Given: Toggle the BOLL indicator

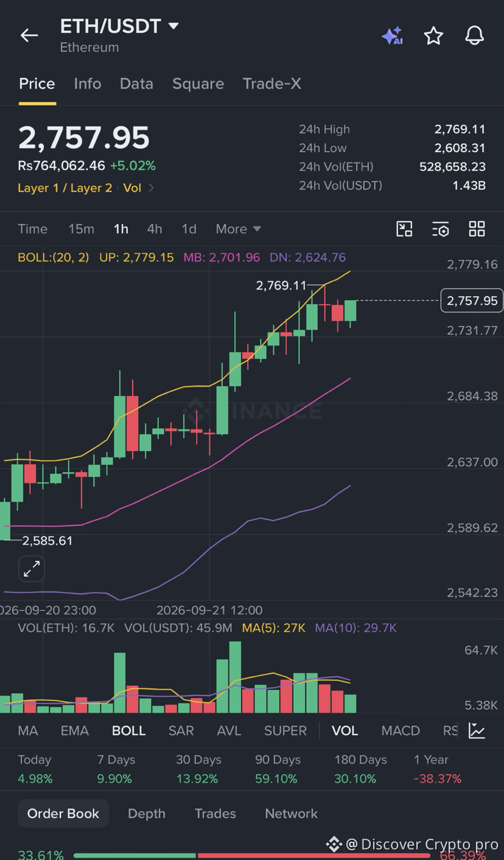Looking at the screenshot, I should click(128, 731).
